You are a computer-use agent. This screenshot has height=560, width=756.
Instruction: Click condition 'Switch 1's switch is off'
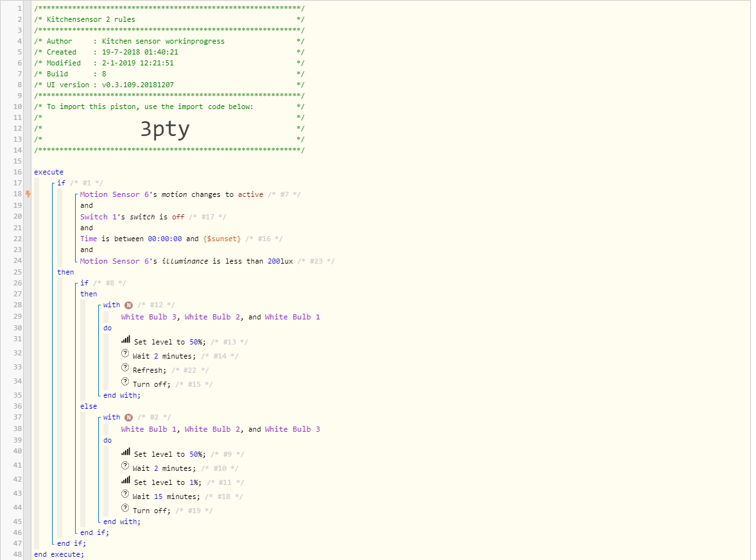(x=132, y=217)
